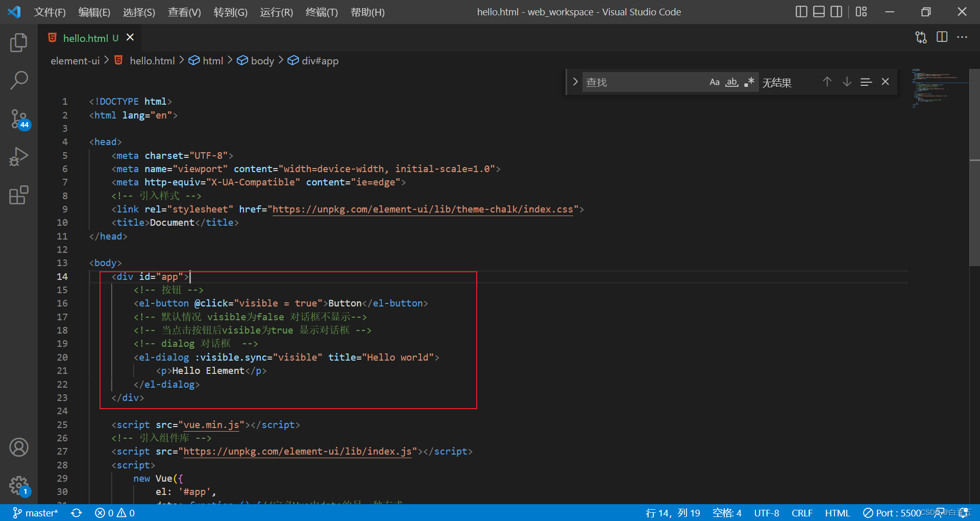The image size is (980, 521).
Task: Open Source Control view with 44 badge
Action: (20, 119)
